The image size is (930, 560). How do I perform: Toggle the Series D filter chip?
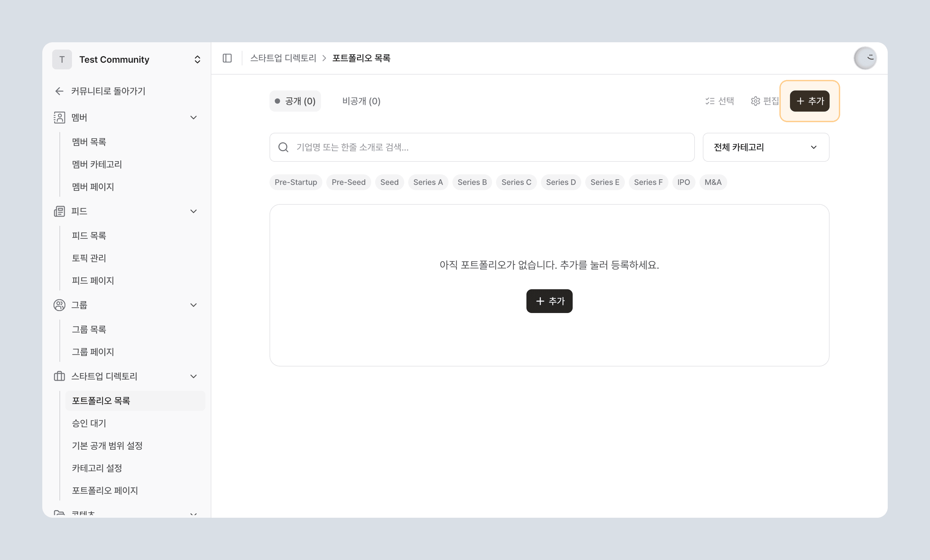pyautogui.click(x=561, y=182)
